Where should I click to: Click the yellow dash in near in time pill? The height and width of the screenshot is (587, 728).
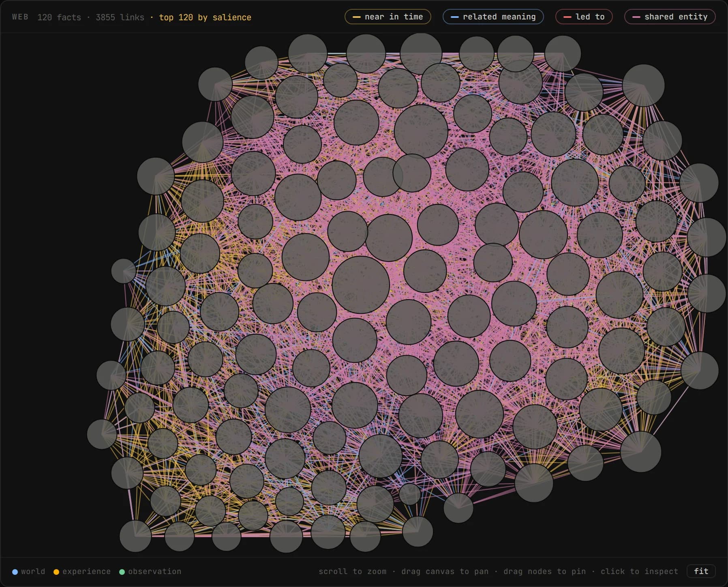pyautogui.click(x=357, y=17)
